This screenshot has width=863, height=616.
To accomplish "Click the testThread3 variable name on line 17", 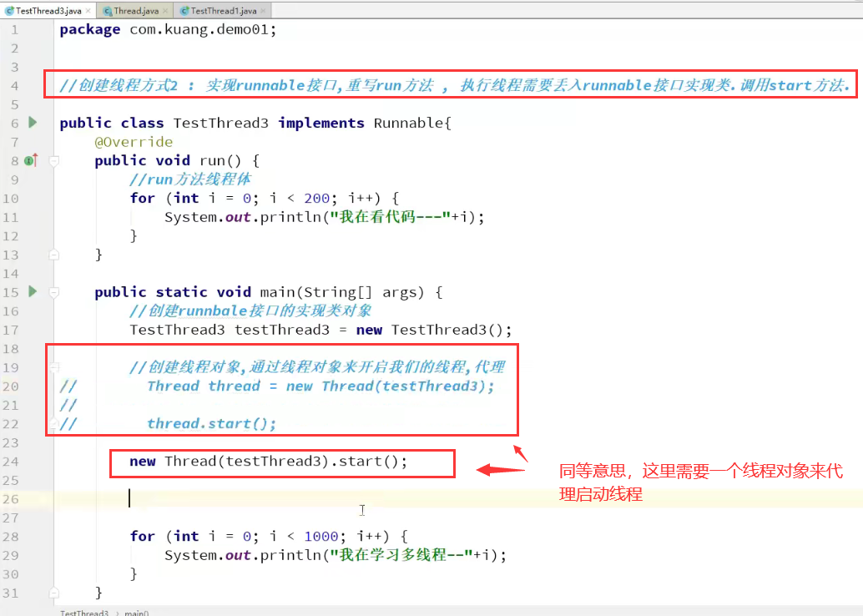I will point(282,330).
